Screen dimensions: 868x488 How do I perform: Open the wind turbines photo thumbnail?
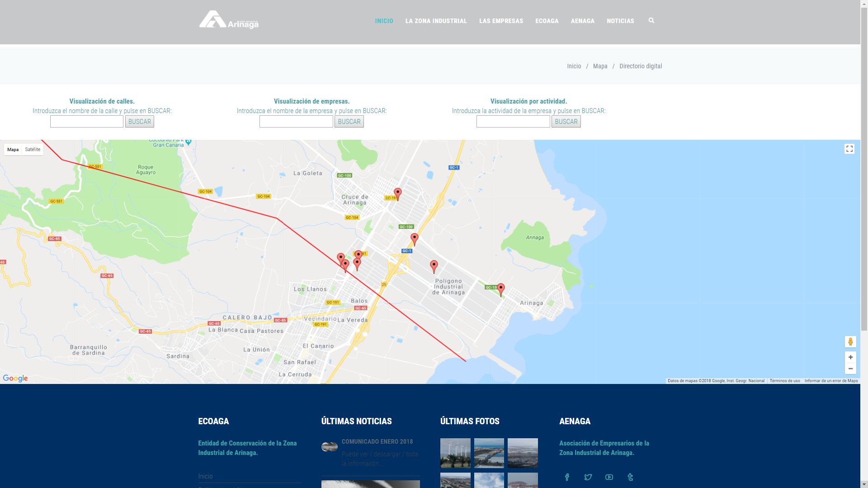pos(455,453)
